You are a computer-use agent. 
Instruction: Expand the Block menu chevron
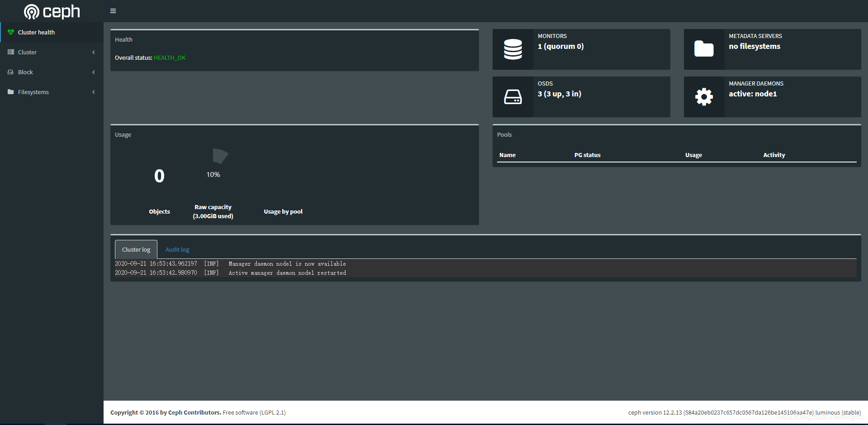pos(94,72)
